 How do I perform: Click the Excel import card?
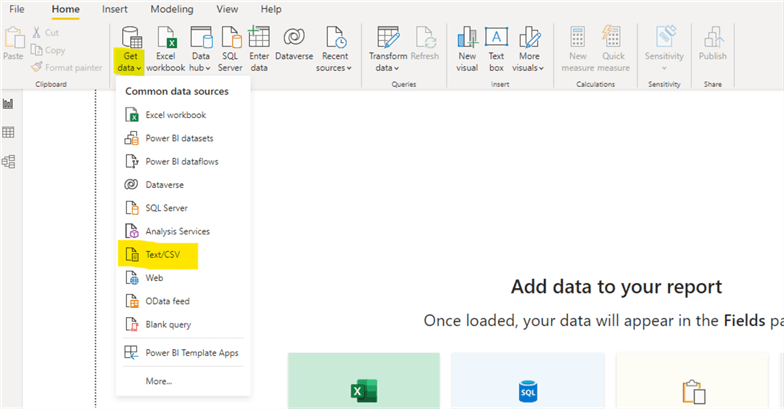[364, 381]
